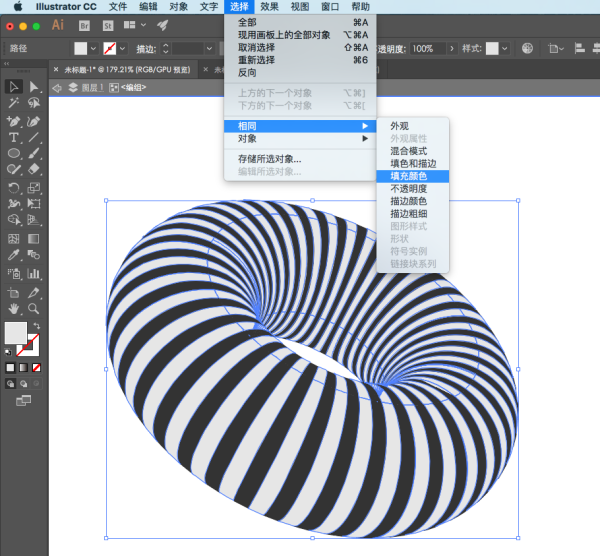Image resolution: width=600 pixels, height=556 pixels.
Task: Select the Type tool
Action: tap(13, 137)
